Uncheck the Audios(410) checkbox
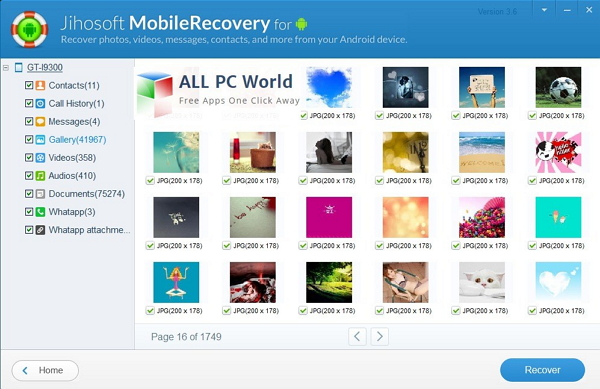 [29, 175]
